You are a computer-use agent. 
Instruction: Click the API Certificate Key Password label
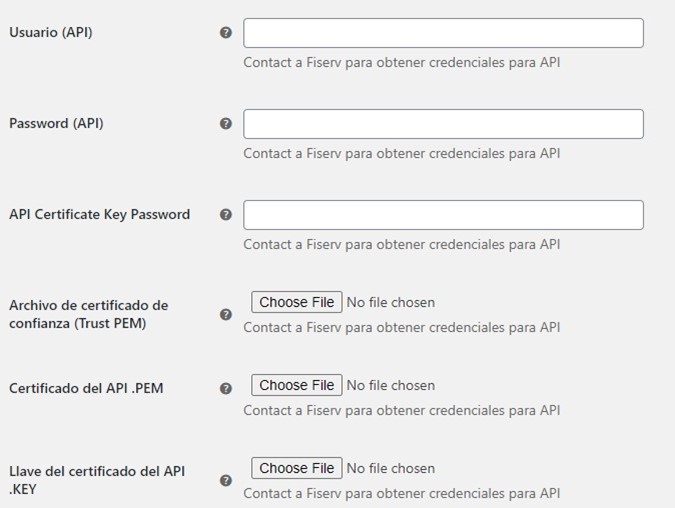[99, 214]
